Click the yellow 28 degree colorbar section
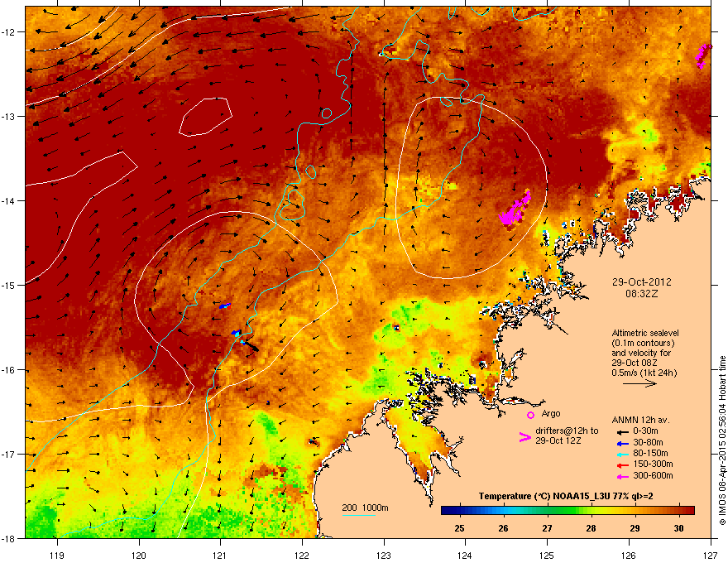Viewport: 728px width, 563px height. pyautogui.click(x=591, y=511)
